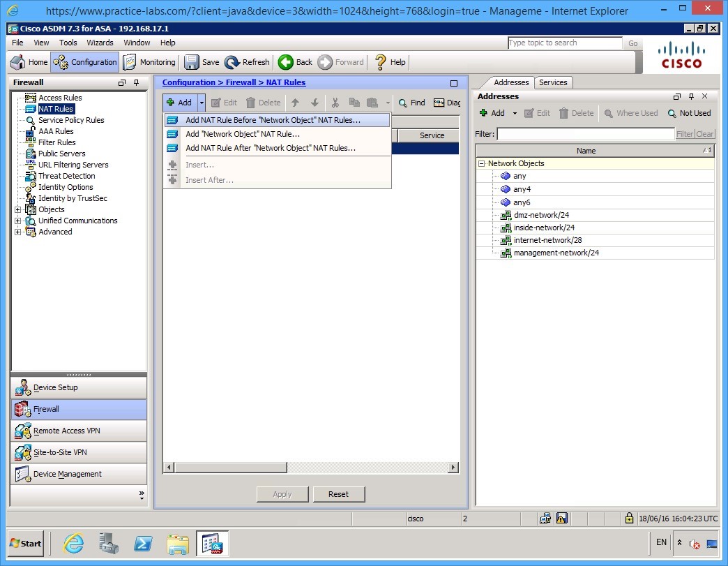Toggle sort order on Name column header

586,150
